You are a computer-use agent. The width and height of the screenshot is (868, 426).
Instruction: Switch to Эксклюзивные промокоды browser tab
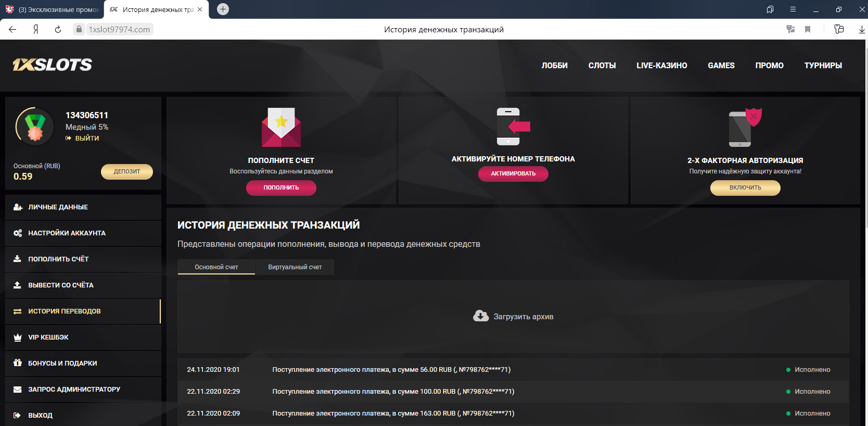coord(52,9)
